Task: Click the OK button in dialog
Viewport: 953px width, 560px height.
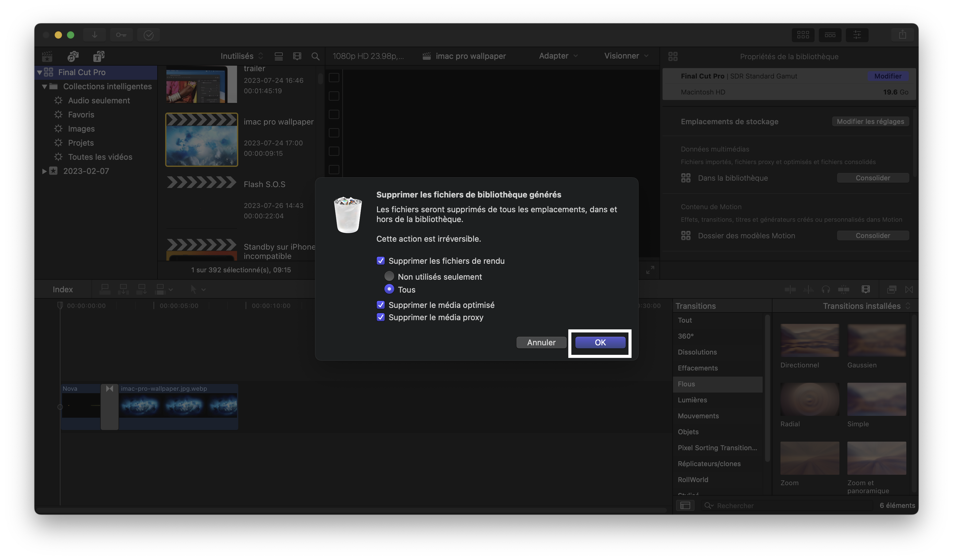Action: 600,342
